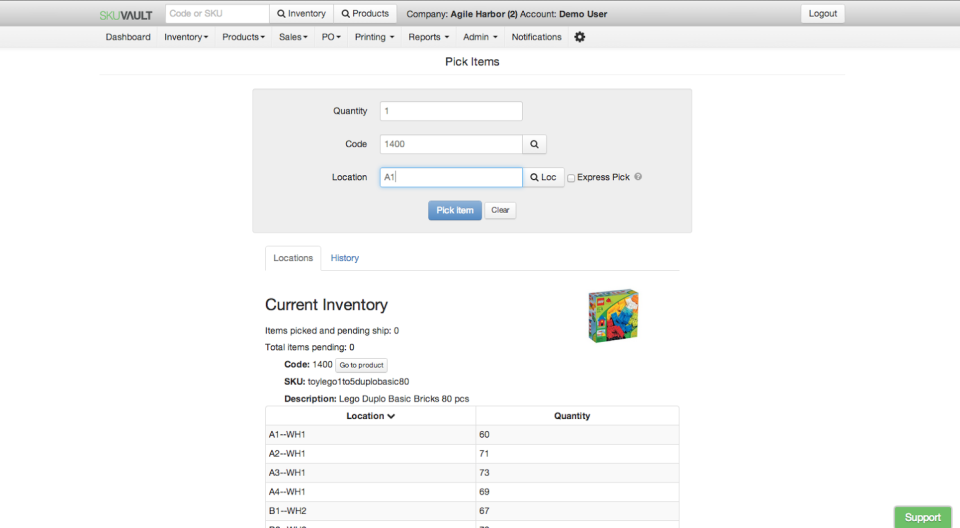960x528 pixels.
Task: Click quantity cell showing 71
Action: click(577, 453)
